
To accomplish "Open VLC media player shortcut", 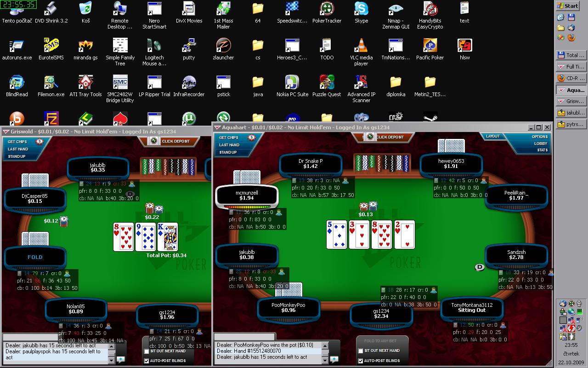I will point(361,52).
